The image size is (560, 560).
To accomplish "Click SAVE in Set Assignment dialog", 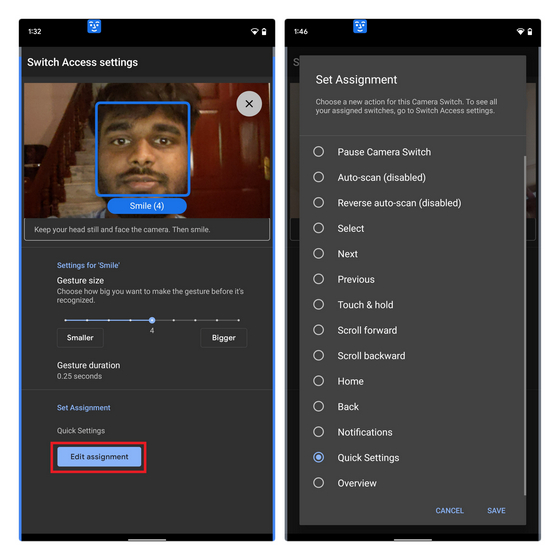I will [496, 511].
